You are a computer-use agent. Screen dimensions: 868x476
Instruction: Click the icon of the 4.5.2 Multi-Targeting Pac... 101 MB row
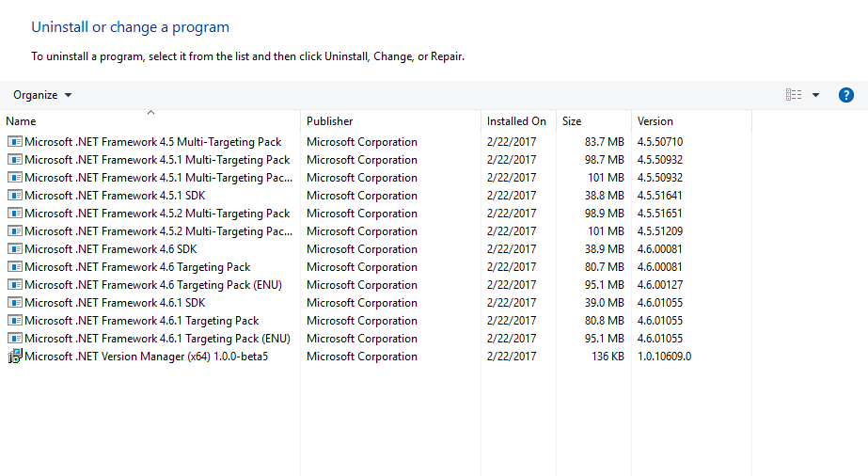click(15, 230)
